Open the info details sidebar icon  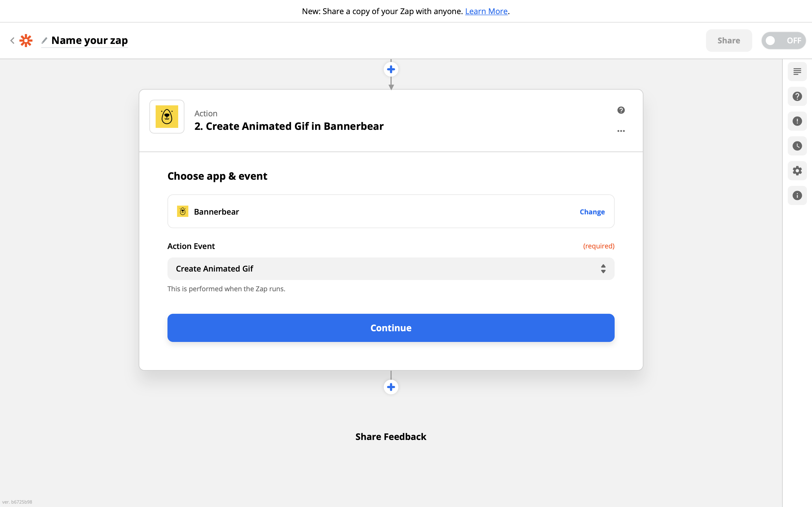[x=797, y=195]
